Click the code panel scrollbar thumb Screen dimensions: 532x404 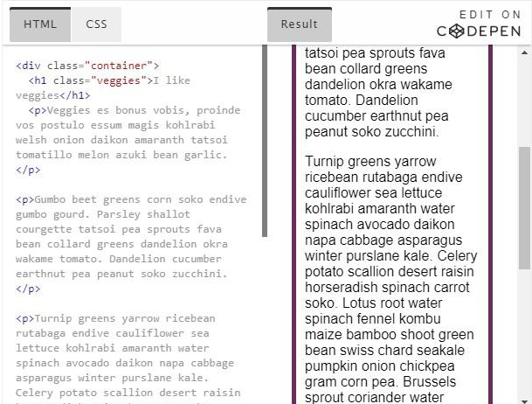pos(265,140)
